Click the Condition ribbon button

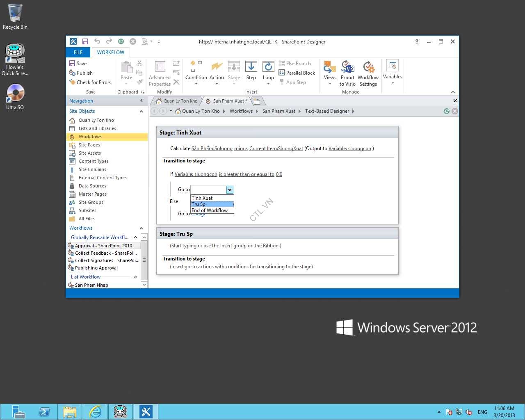tap(196, 71)
